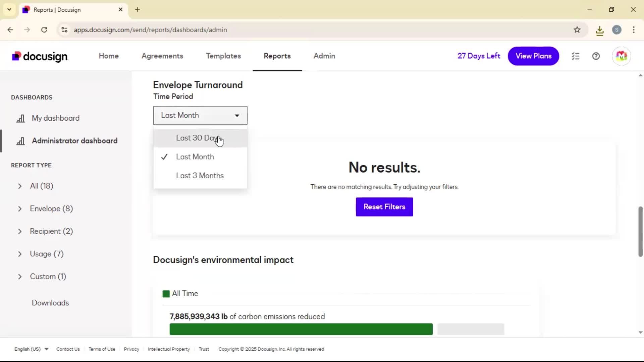The width and height of the screenshot is (644, 362).
Task: Choose the checked Last Month option
Action: pyautogui.click(x=195, y=157)
